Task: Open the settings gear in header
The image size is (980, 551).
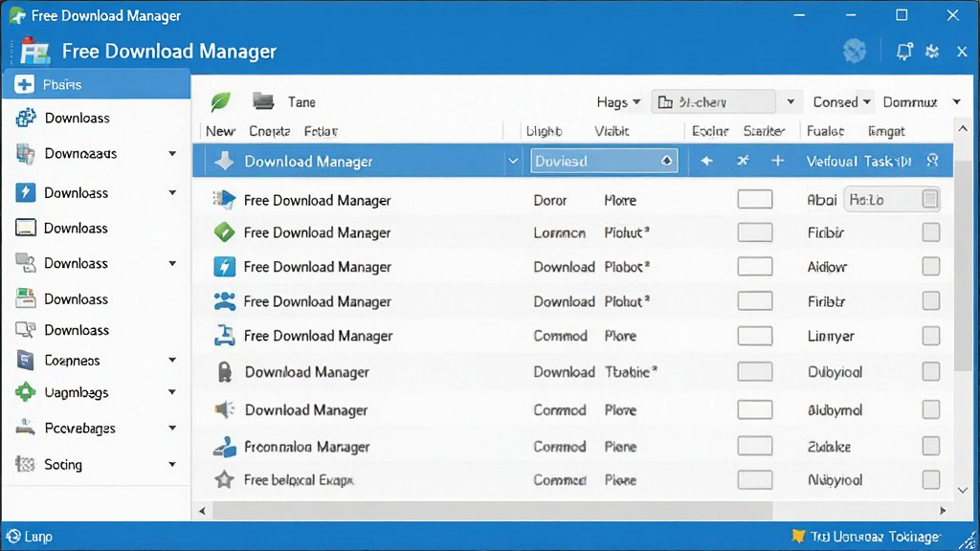Action: [932, 52]
